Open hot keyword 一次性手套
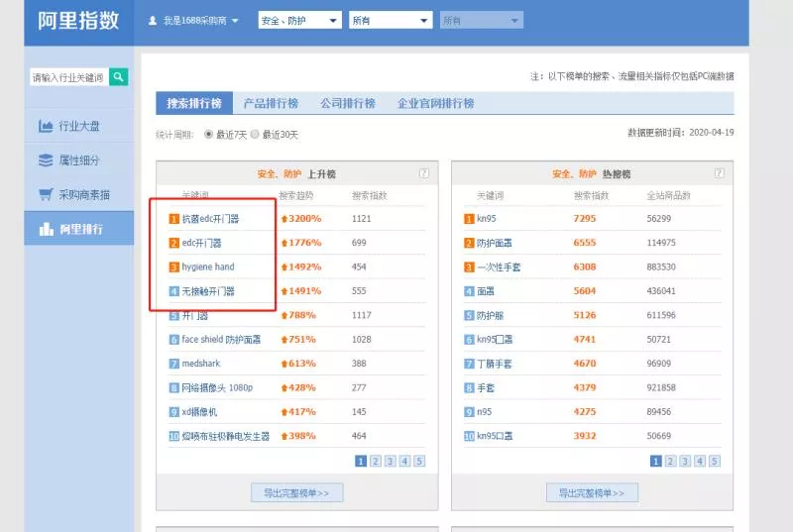 click(x=499, y=266)
